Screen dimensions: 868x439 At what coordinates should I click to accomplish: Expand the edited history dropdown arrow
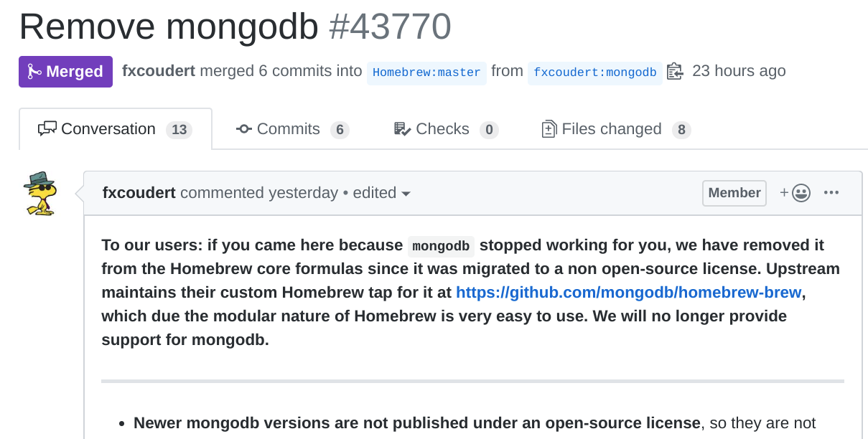click(406, 194)
